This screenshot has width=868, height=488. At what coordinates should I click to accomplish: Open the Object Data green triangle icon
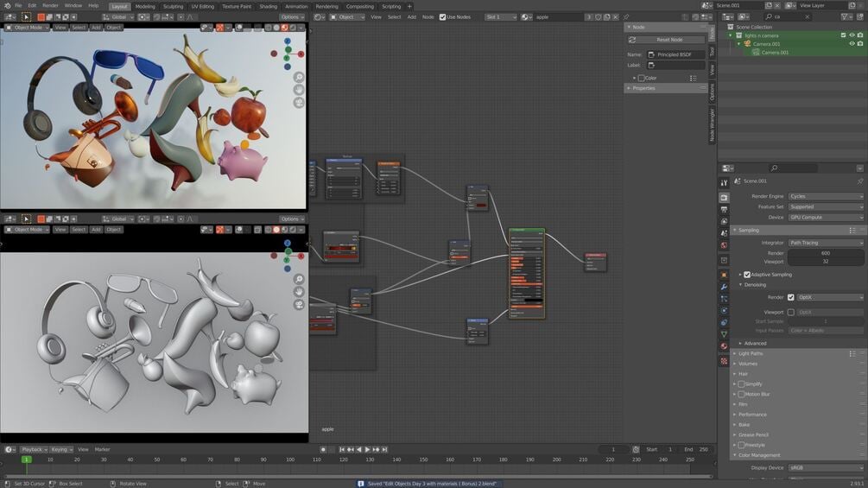pyautogui.click(x=724, y=334)
